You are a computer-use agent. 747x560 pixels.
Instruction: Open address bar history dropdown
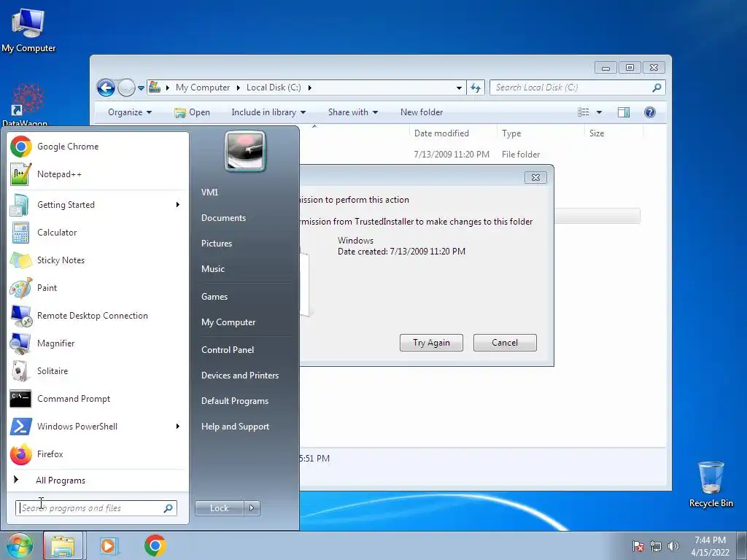[459, 87]
